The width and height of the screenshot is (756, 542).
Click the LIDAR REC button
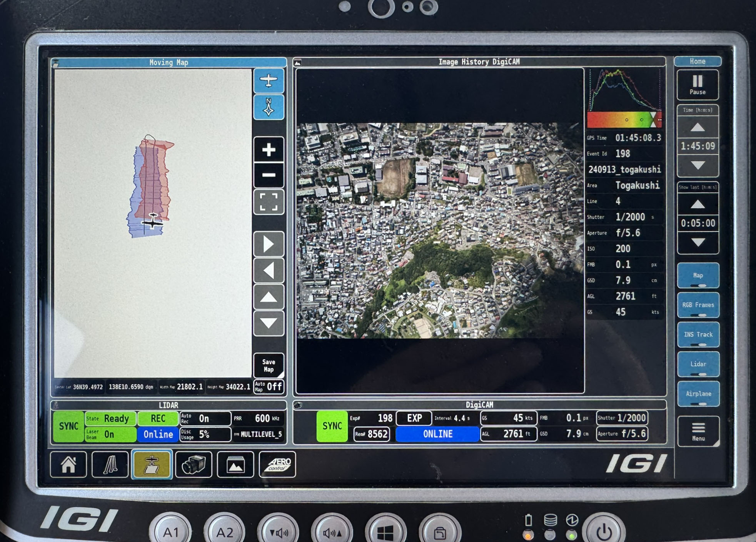158,418
